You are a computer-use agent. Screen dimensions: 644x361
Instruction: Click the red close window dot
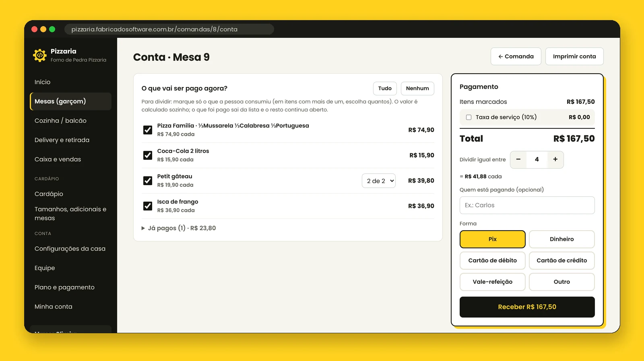pos(34,29)
